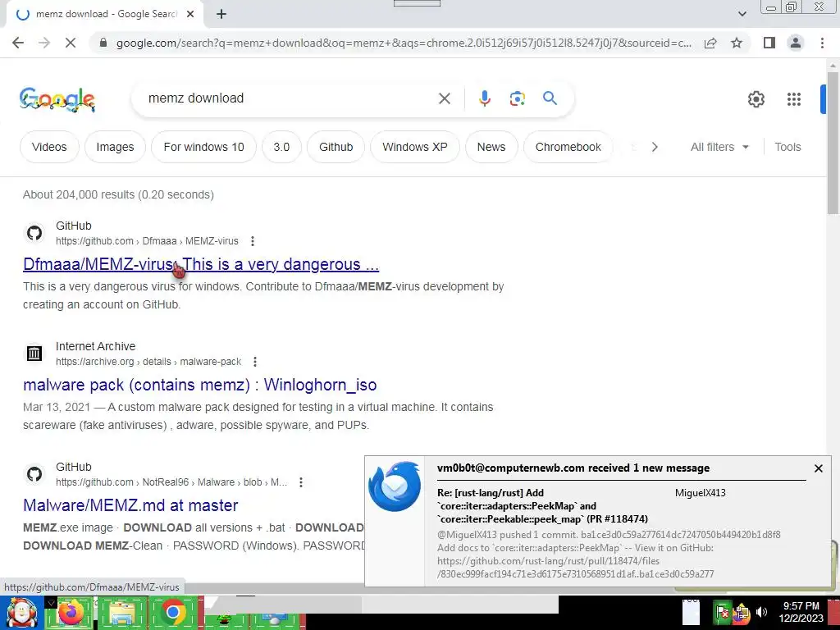Open options for the NotReal96 GitHub result
The image size is (840, 630).
click(301, 482)
